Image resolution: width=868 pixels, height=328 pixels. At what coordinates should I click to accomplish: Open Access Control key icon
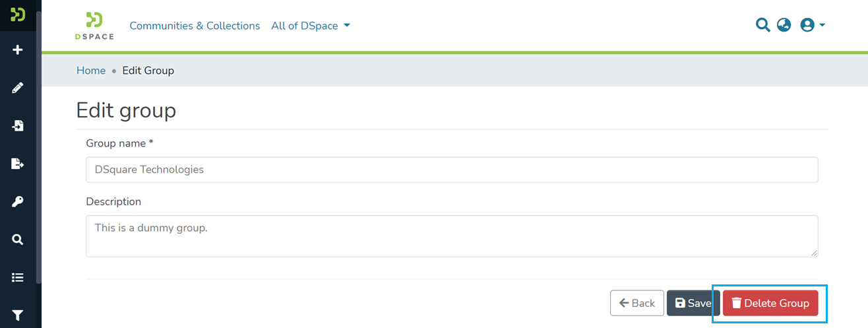(x=18, y=202)
